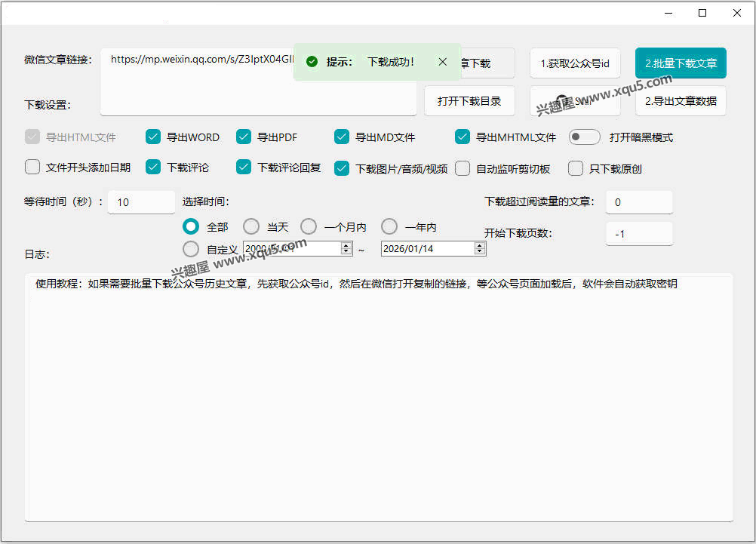Close the 下载成功 notification toast
The width and height of the screenshot is (756, 544).
point(443,62)
